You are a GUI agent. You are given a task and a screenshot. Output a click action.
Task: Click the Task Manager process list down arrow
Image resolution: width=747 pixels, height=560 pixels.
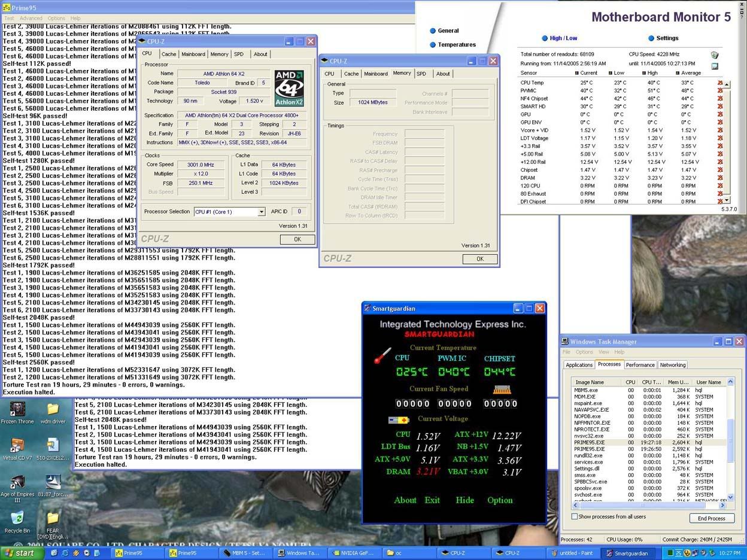point(730,497)
